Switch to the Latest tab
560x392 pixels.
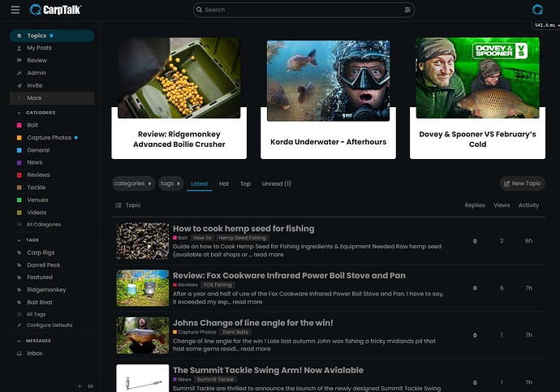point(200,184)
